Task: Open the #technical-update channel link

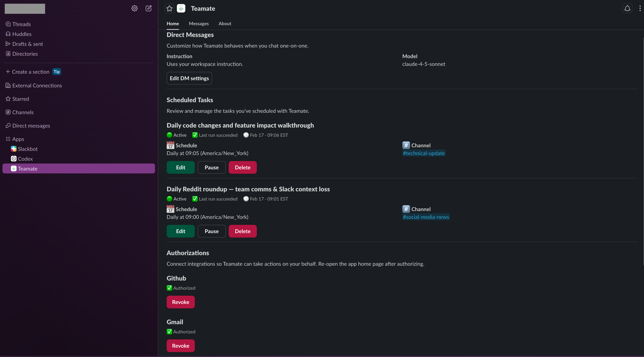Action: tap(423, 153)
